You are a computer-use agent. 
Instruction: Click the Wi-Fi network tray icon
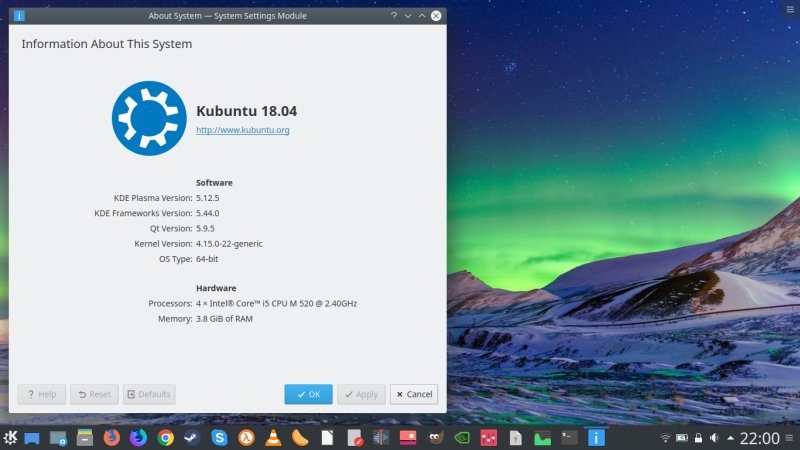(x=666, y=439)
